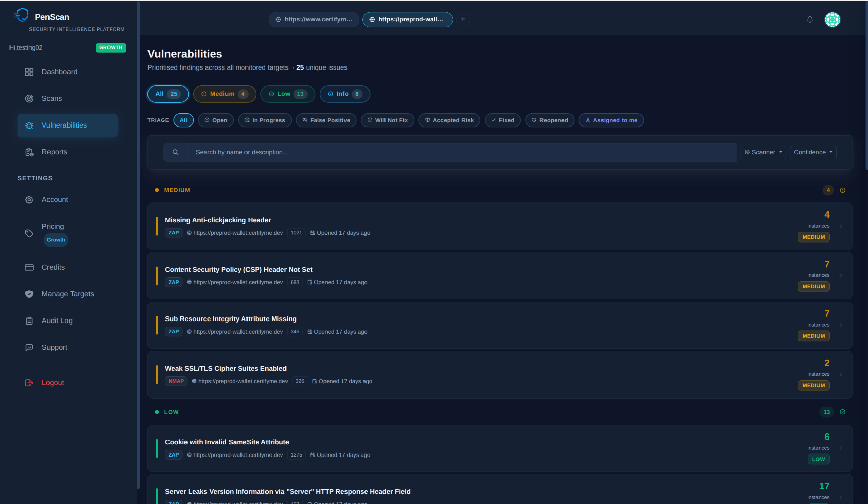Filter triage by Fixed
This screenshot has height=504, width=868.
click(x=502, y=120)
